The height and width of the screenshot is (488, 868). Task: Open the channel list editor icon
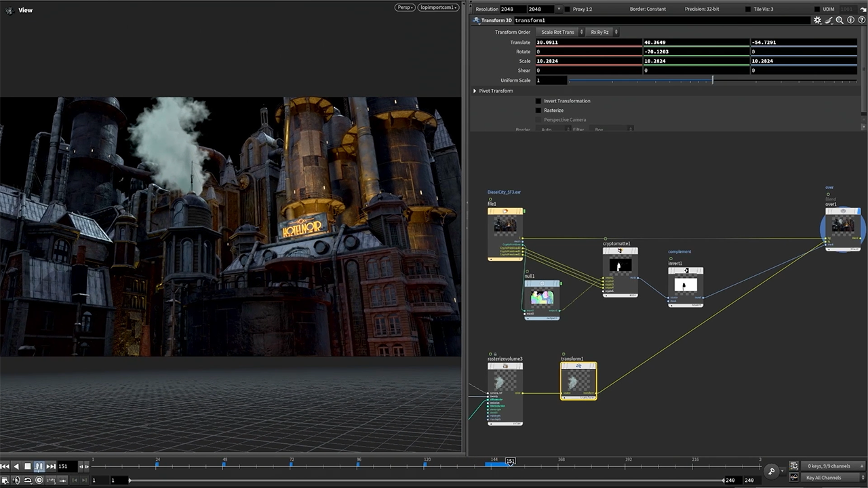click(x=794, y=466)
